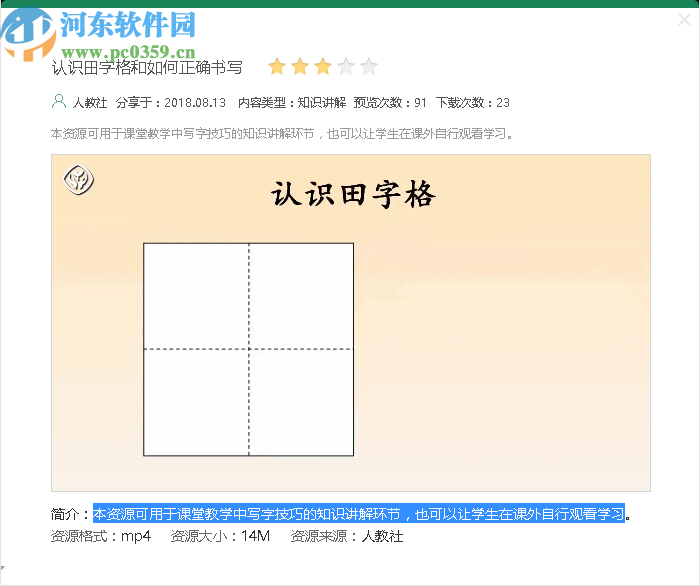This screenshot has height=586, width=700.
Task: Click the 内容类型:知识讲解 label
Action: pyautogui.click(x=292, y=103)
